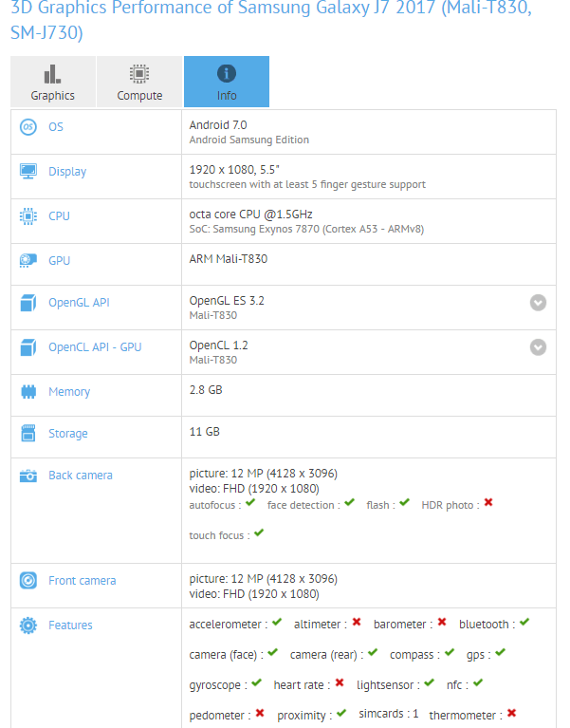Click the touch focus check mark
This screenshot has height=728, width=570.
(x=259, y=532)
